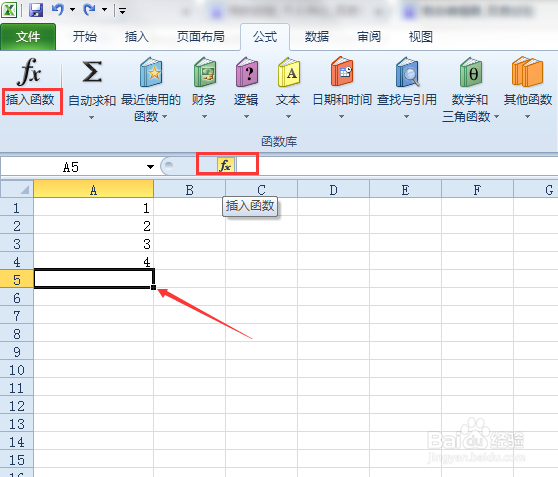This screenshot has width=558, height=477.
Task: Select column E header
Action: [405, 189]
